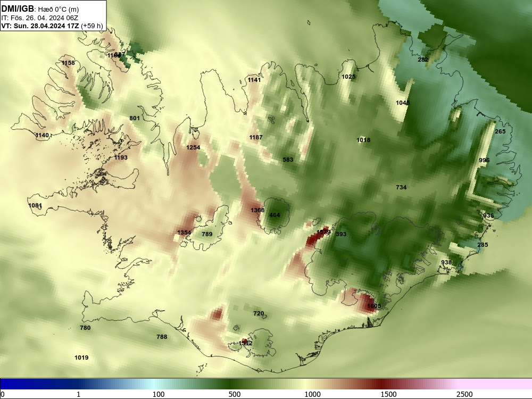Image resolution: width=532 pixels, height=399 pixels.
Task: Click the 789 value label
Action: point(207,234)
